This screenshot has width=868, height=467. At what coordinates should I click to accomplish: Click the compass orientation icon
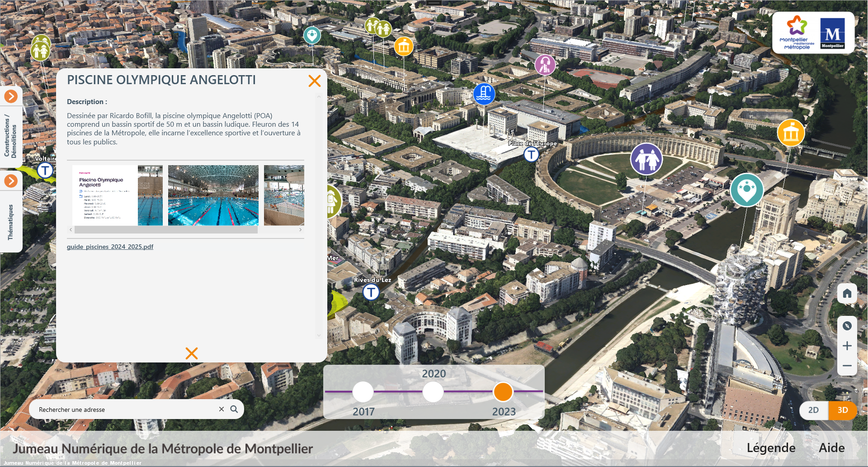point(847,325)
